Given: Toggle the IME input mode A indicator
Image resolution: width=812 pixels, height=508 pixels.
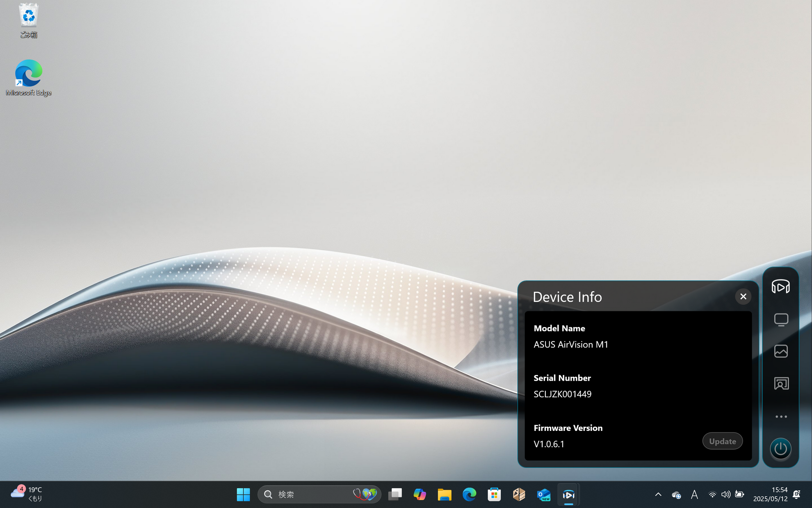Looking at the screenshot, I should click(694, 494).
